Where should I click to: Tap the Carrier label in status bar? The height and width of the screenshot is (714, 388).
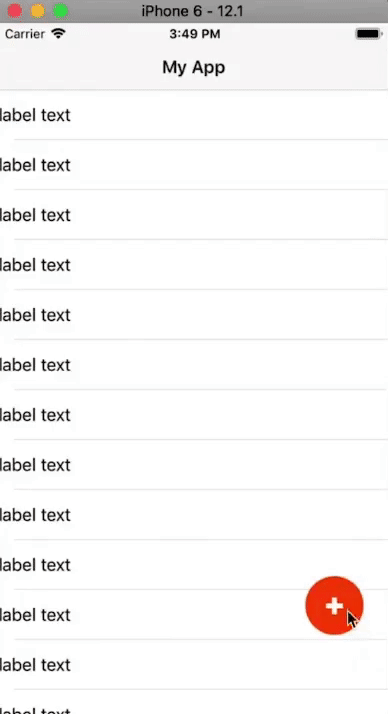pyautogui.click(x=25, y=34)
